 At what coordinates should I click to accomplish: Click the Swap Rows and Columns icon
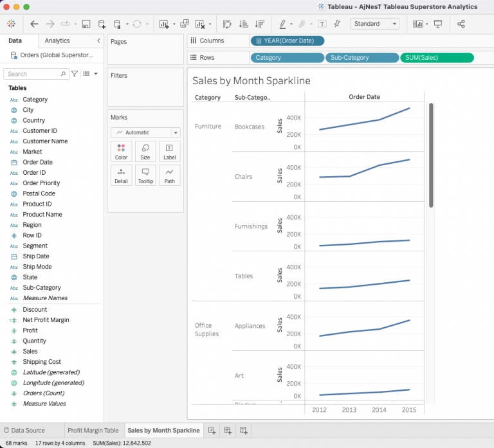pos(227,24)
